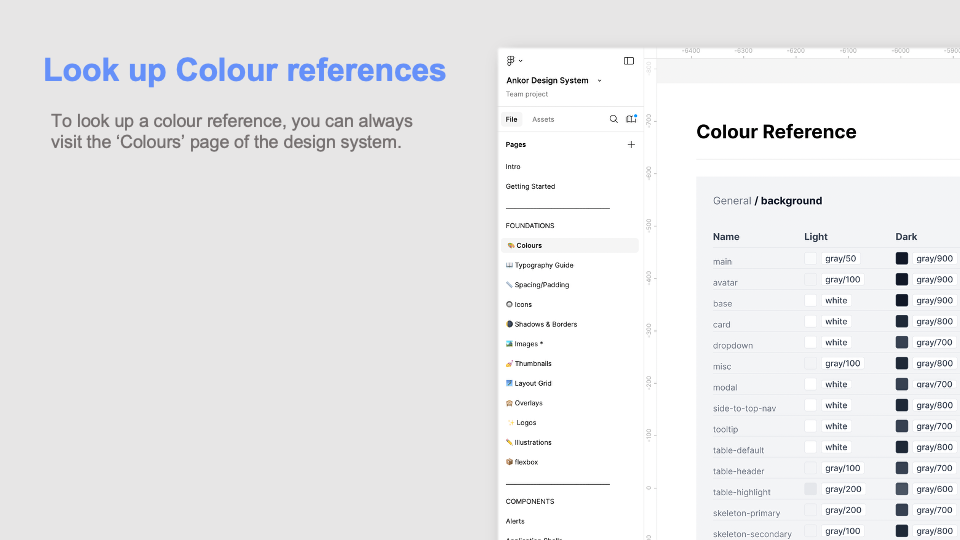This screenshot has height=540, width=960.
Task: Expand the chevron beside the Figma logo
Action: point(521,61)
